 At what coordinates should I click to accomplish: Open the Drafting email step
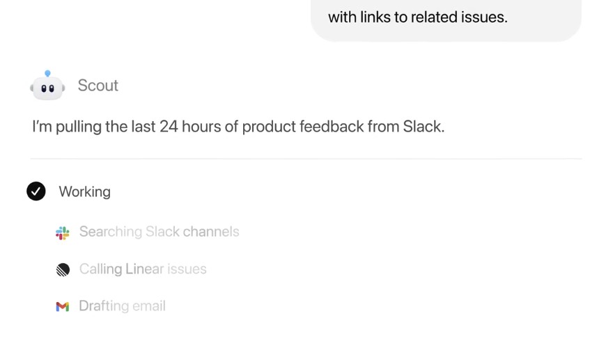coord(122,306)
